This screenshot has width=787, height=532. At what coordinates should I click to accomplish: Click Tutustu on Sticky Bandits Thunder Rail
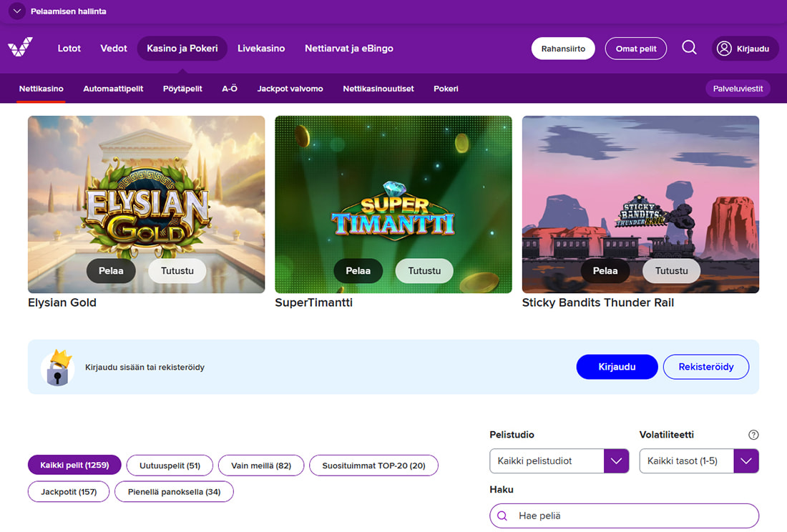(x=672, y=271)
